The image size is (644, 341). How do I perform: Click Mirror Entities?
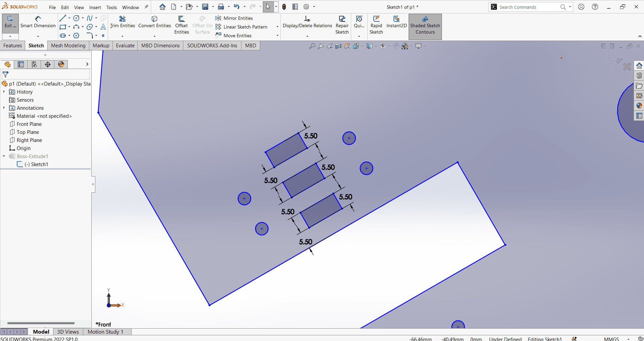pos(234,18)
